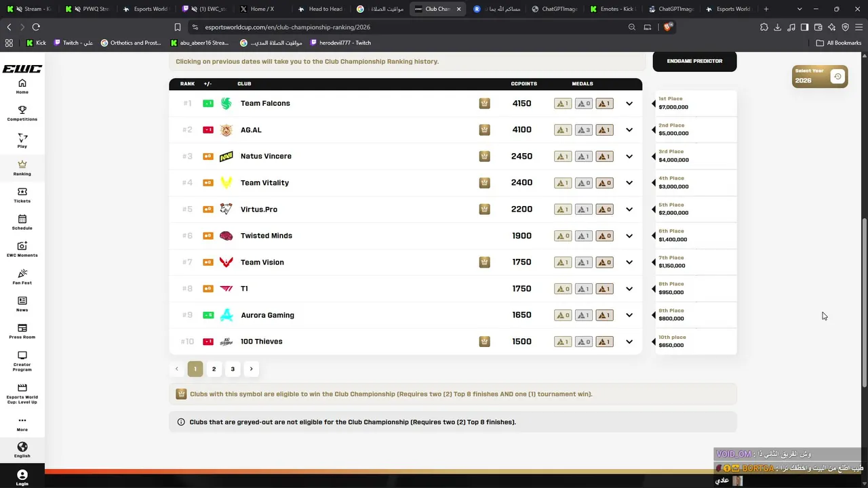Switch to the Home / X browser tab
This screenshot has width=868, height=488.
262,9
